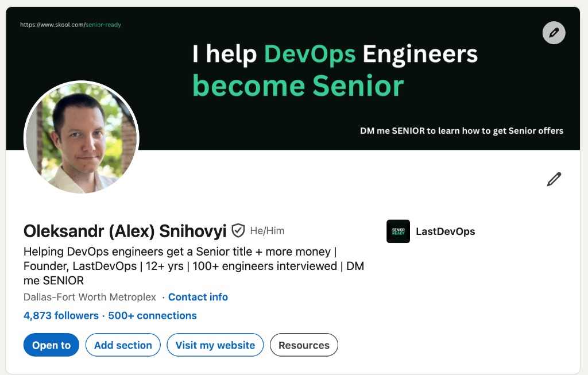This screenshot has height=375, width=588.
Task: Click the LastDevOps company name text
Action: 446,231
